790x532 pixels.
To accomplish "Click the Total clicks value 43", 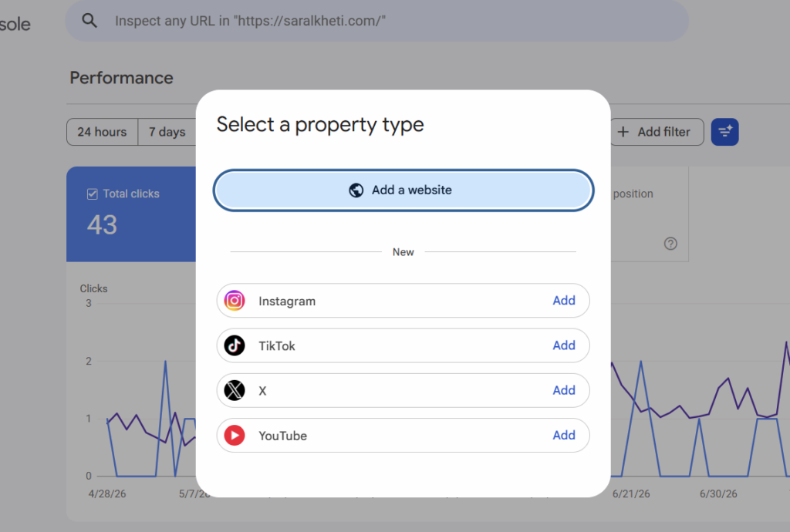I will 103,224.
